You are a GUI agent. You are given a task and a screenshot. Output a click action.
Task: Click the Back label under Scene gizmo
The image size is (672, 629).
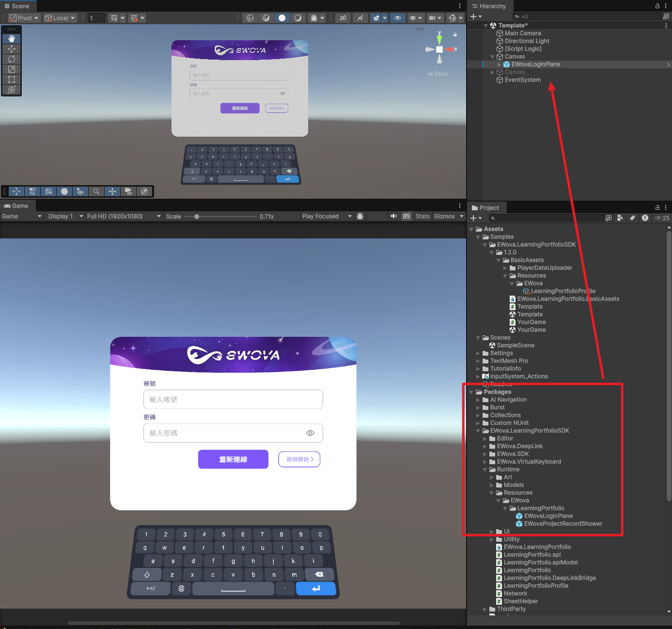[x=438, y=74]
